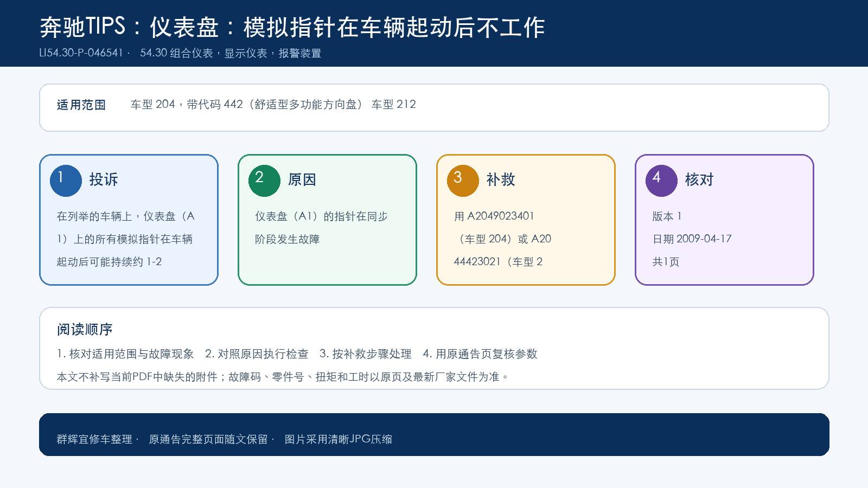
Task: Click the green number 2 circle
Action: (264, 181)
